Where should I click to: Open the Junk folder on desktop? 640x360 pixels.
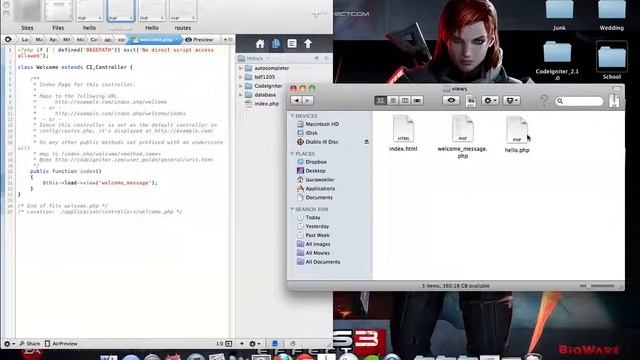click(x=559, y=16)
